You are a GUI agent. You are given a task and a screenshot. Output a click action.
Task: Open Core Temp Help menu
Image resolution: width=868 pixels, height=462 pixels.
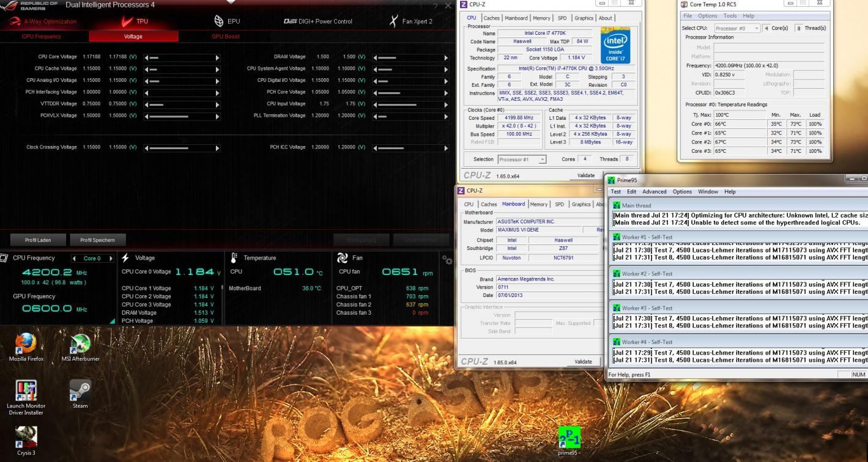[748, 16]
